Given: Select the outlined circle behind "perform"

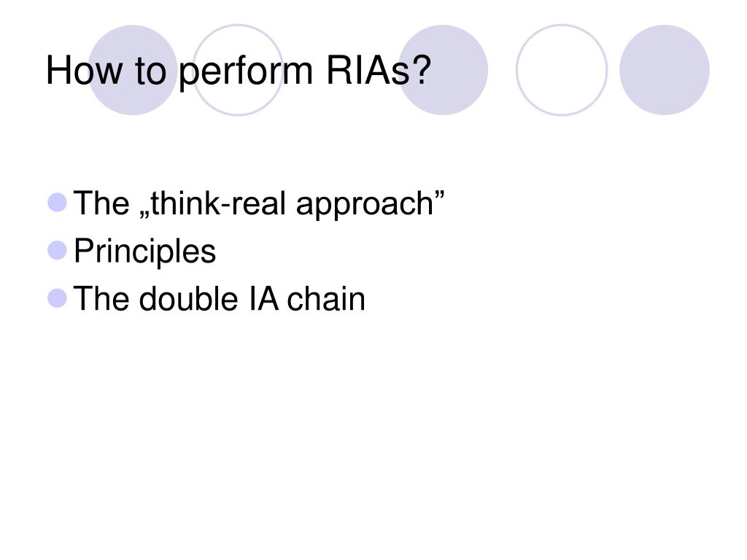Looking at the screenshot, I should coord(238,70).
